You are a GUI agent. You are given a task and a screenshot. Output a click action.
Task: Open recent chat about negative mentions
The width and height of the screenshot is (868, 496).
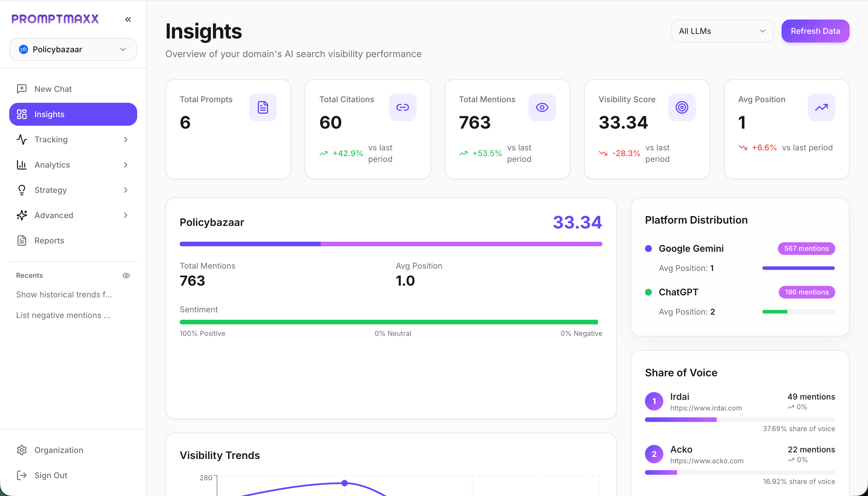pos(63,315)
